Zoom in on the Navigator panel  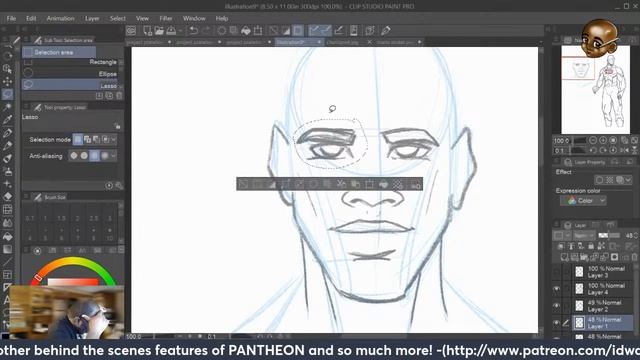603,140
